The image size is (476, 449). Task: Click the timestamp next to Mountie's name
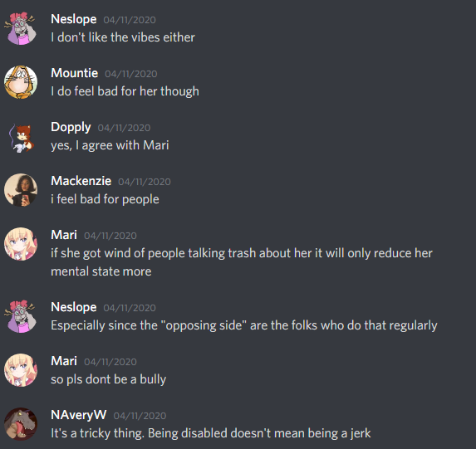[x=131, y=74]
